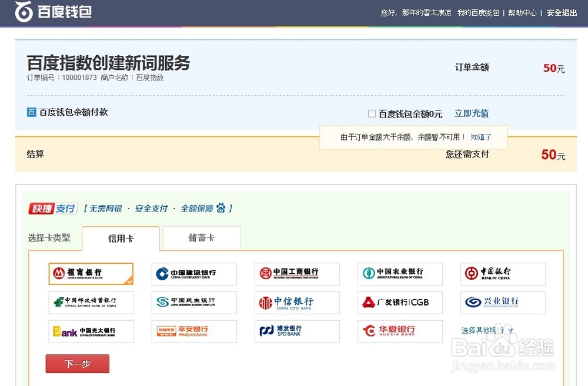Click 无需网银 slogan text
This screenshot has height=386, width=588.
pyautogui.click(x=105, y=209)
